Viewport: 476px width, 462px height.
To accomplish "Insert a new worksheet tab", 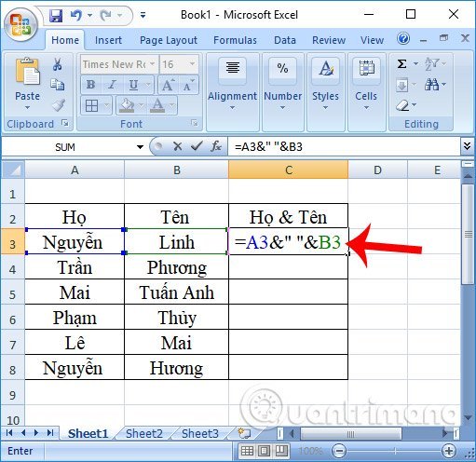I will [x=244, y=433].
